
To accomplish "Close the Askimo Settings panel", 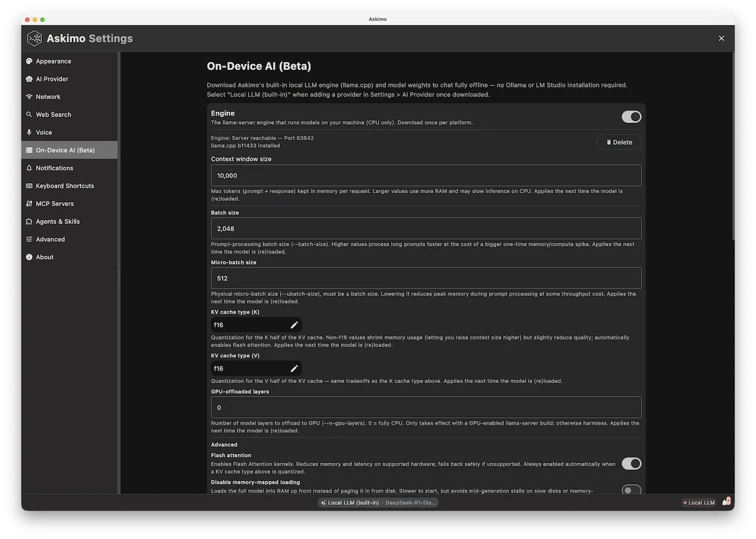I will (x=721, y=38).
